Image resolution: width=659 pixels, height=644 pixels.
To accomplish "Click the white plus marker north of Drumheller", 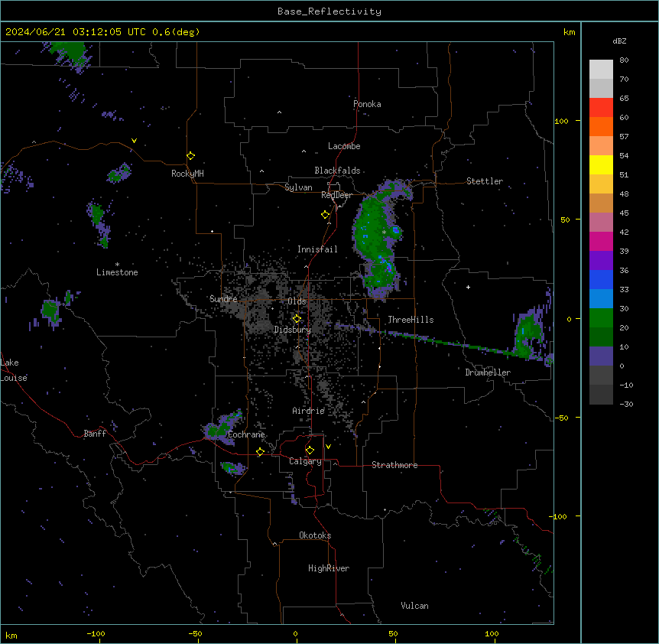I will [x=468, y=287].
